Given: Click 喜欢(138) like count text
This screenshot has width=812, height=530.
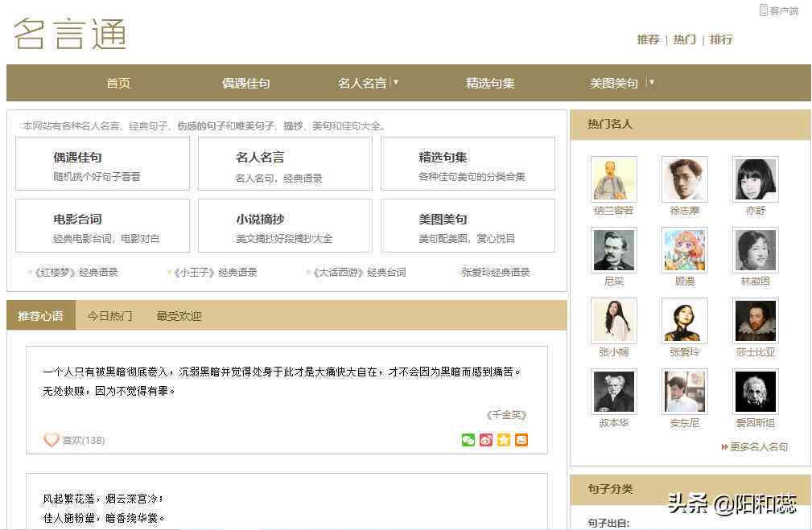Looking at the screenshot, I should (84, 441).
